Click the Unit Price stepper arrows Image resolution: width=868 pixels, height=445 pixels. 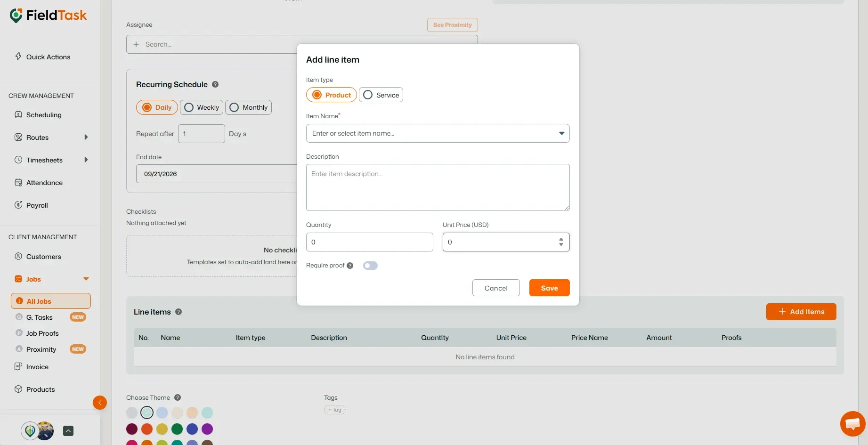[x=561, y=242]
